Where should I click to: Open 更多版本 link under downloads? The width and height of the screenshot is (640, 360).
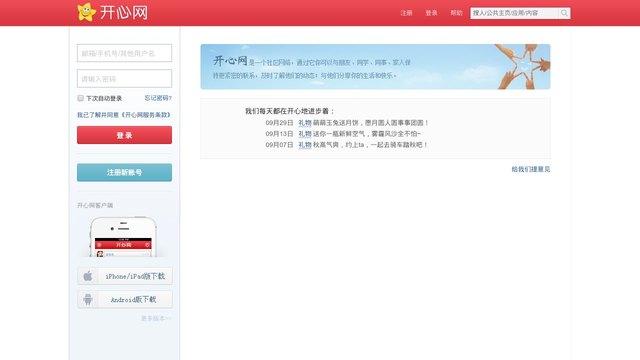(x=156, y=318)
